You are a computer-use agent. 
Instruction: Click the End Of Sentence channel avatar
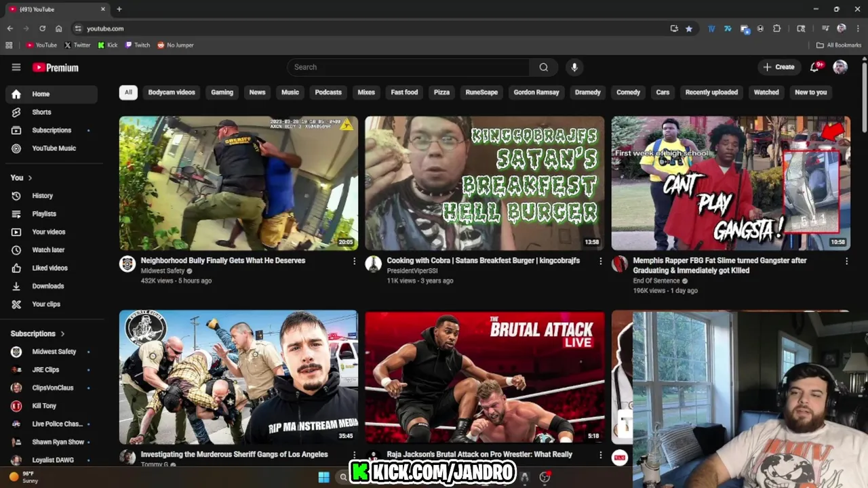click(620, 264)
